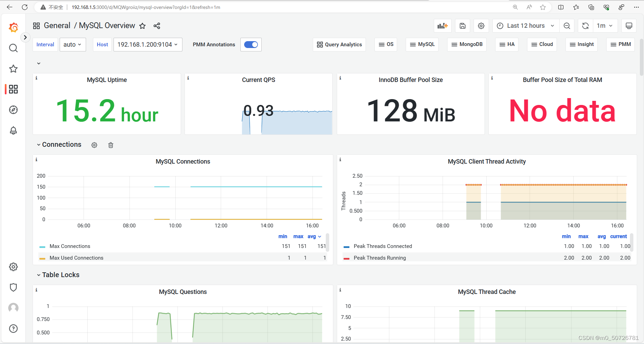Open dashboard settings gear
The width and height of the screenshot is (644, 344).
(x=481, y=26)
